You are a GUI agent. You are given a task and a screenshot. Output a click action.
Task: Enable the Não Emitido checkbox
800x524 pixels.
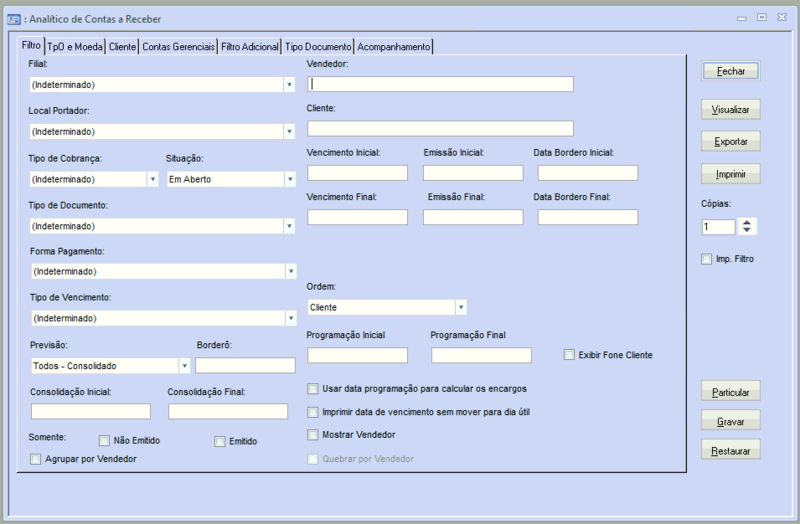click(104, 440)
